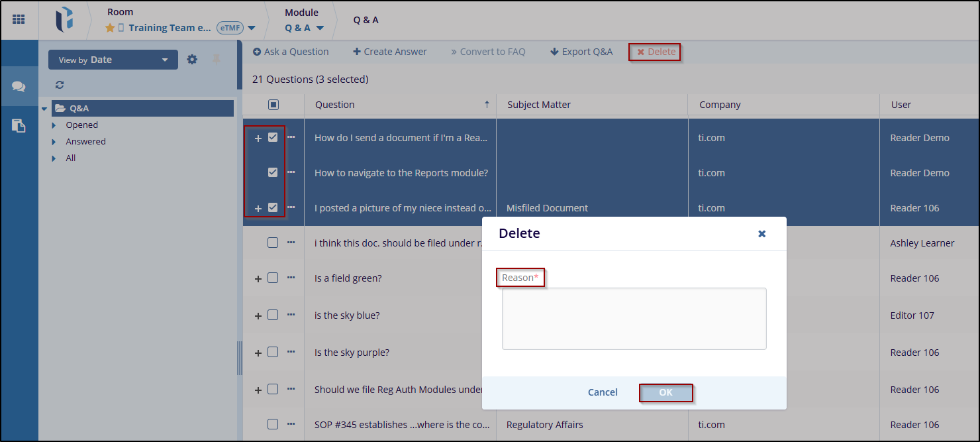Open the documents sidebar icon
The width and height of the screenshot is (980, 442).
19,126
